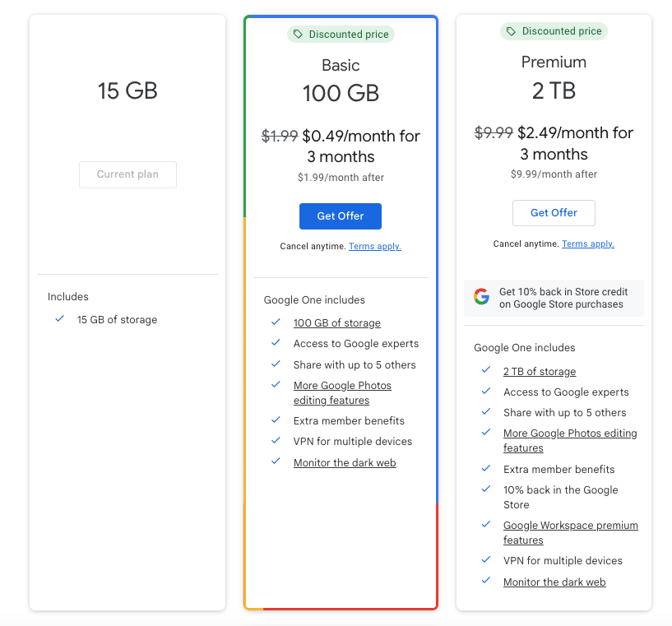
Task: Open Google Workspace premium features link
Action: point(570,533)
